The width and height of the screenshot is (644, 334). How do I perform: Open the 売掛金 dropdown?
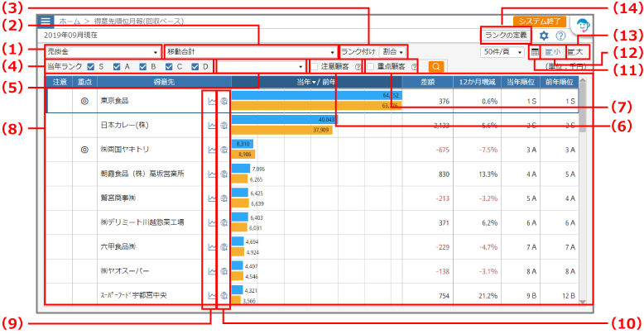(x=103, y=52)
